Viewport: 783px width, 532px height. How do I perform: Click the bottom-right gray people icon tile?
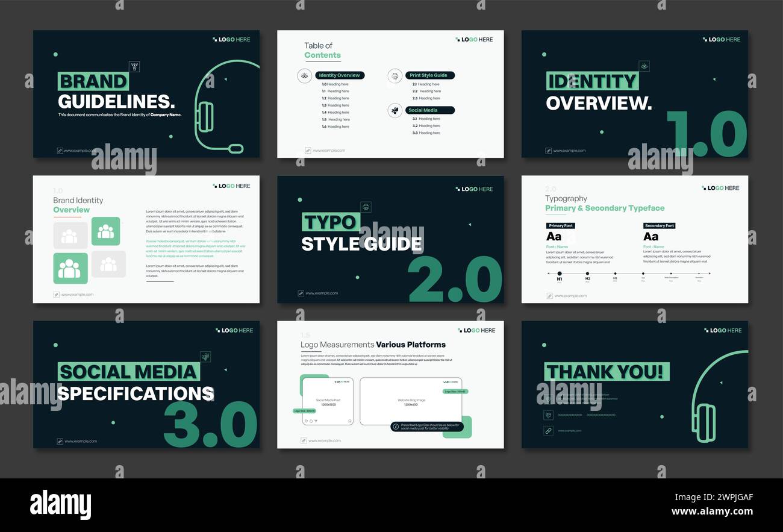coord(108,264)
